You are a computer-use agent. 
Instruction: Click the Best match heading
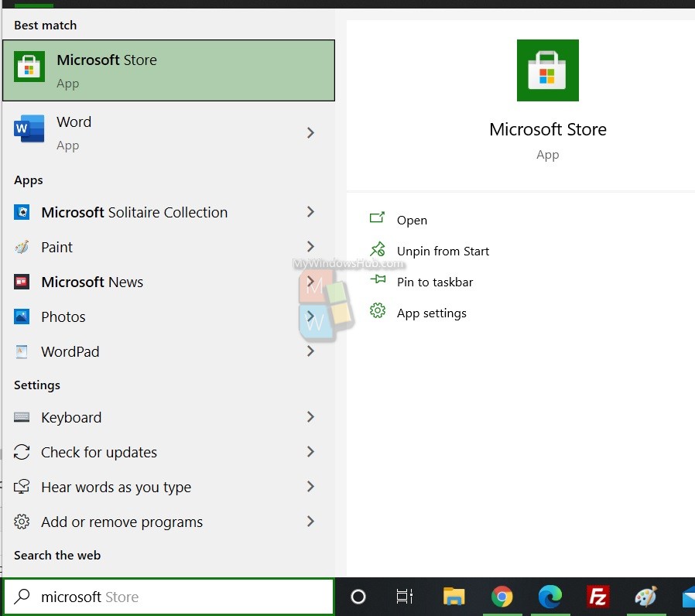(45, 26)
